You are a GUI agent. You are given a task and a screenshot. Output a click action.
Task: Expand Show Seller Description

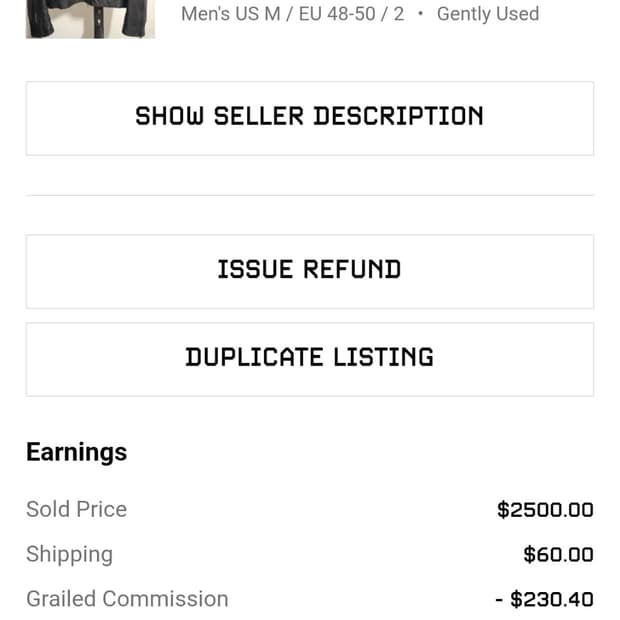(309, 118)
